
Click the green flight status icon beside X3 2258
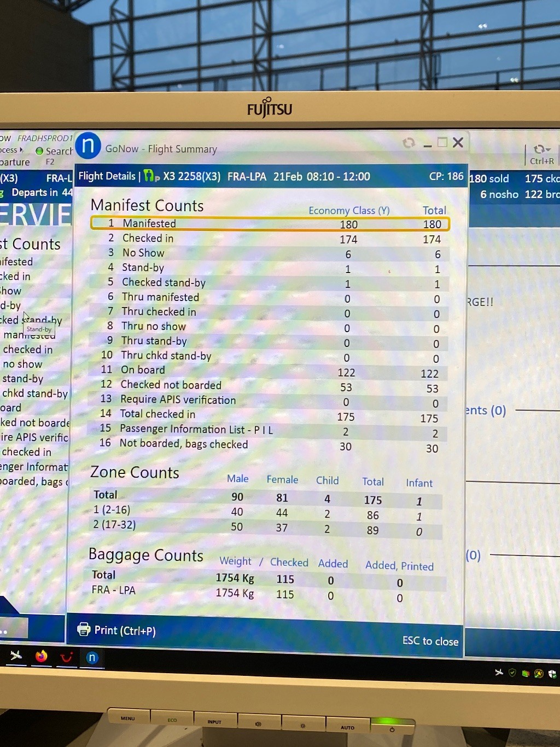pyautogui.click(x=151, y=176)
